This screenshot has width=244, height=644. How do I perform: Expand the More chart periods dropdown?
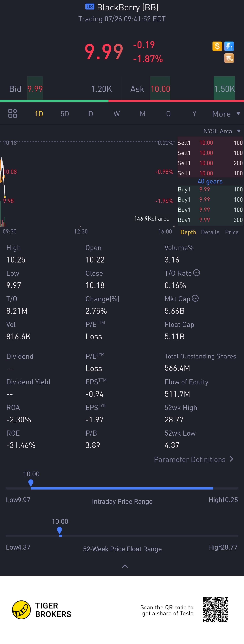point(226,114)
